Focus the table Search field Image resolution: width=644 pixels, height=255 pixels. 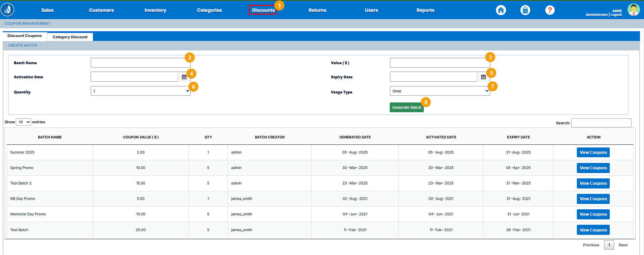[x=601, y=123]
